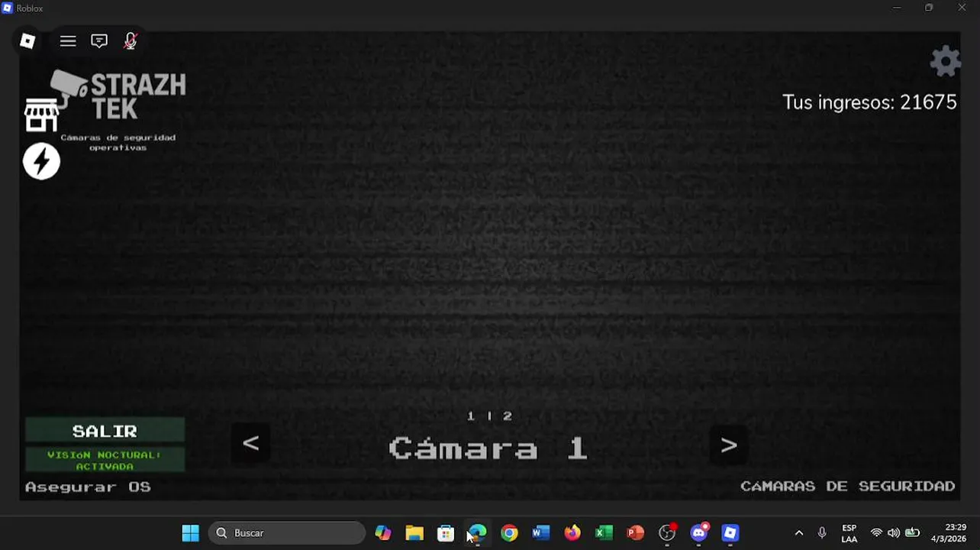Click the SALIR button
Image resolution: width=980 pixels, height=550 pixels.
pos(105,431)
